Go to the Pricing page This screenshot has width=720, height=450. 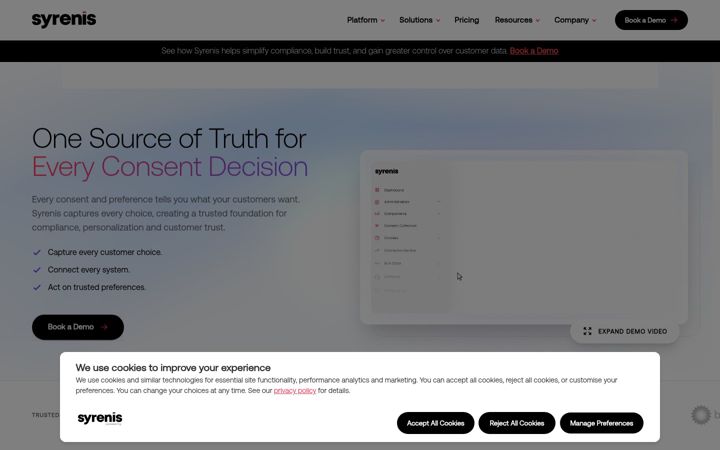click(x=467, y=20)
